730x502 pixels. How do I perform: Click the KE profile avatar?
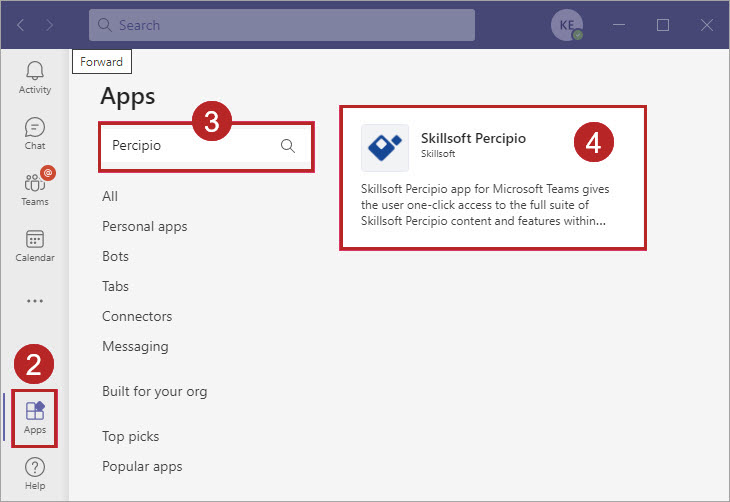point(567,25)
